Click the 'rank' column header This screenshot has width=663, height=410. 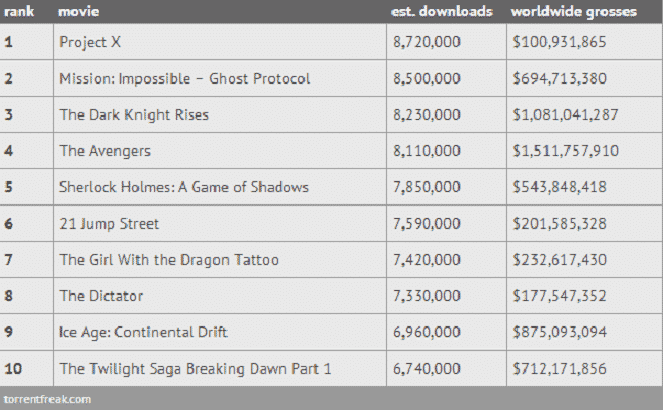pyautogui.click(x=20, y=11)
